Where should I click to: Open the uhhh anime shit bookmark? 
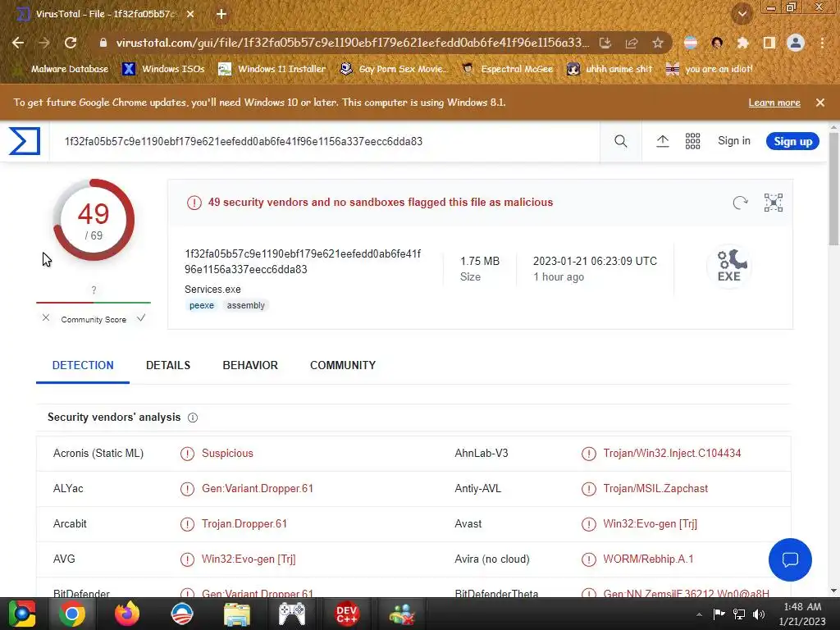tap(609, 69)
